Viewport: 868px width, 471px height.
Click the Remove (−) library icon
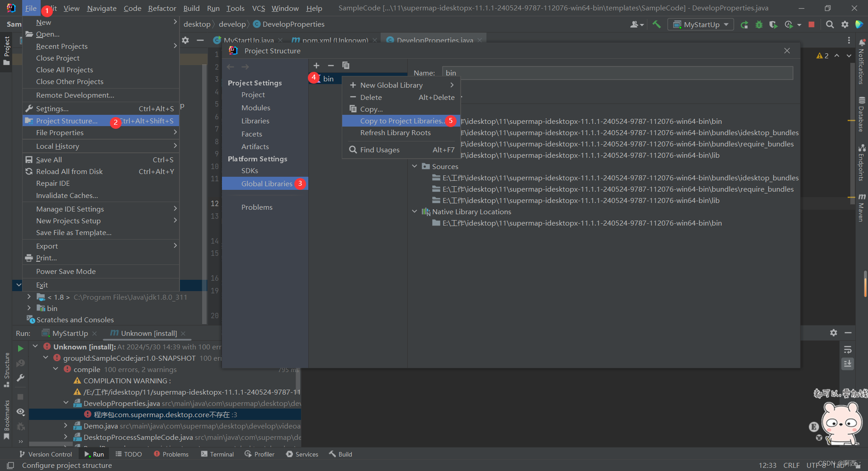[331, 66]
